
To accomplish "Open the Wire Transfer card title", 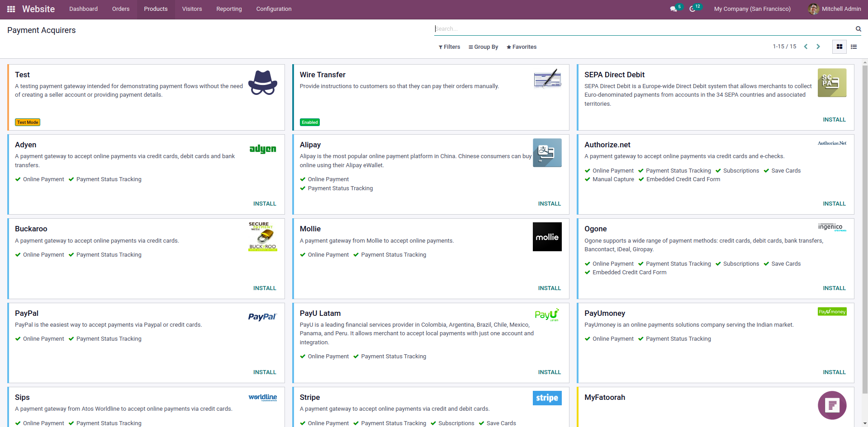I will point(323,75).
